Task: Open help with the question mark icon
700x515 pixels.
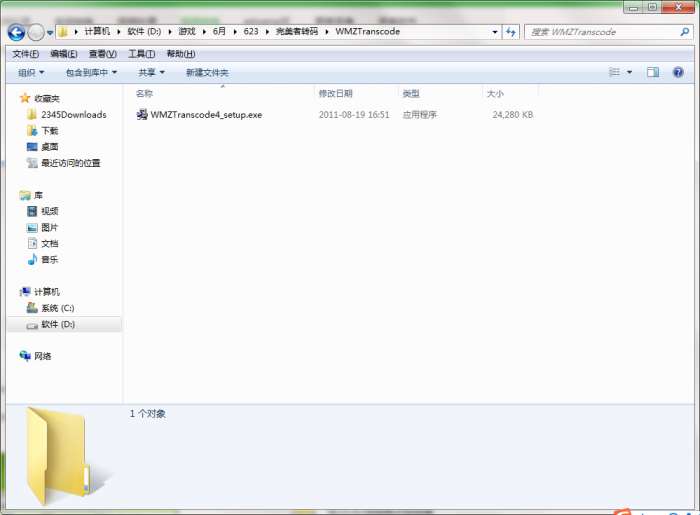Action: (678, 72)
